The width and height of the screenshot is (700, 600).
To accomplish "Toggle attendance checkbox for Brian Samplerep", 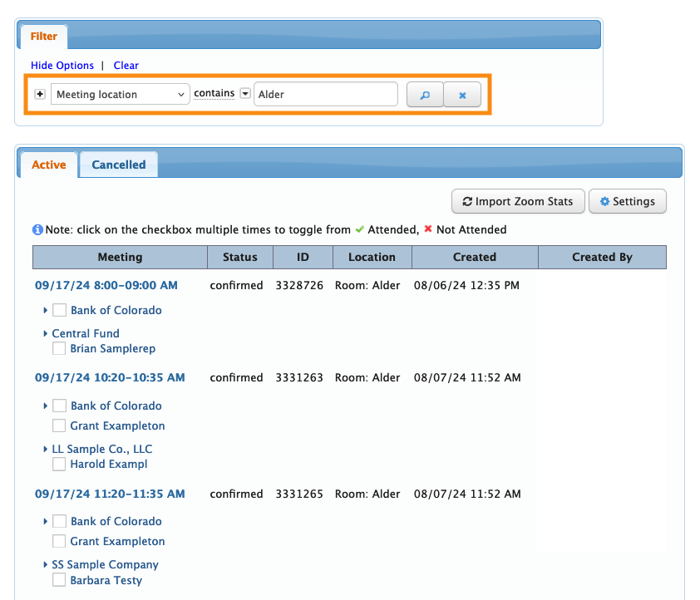I will (59, 348).
